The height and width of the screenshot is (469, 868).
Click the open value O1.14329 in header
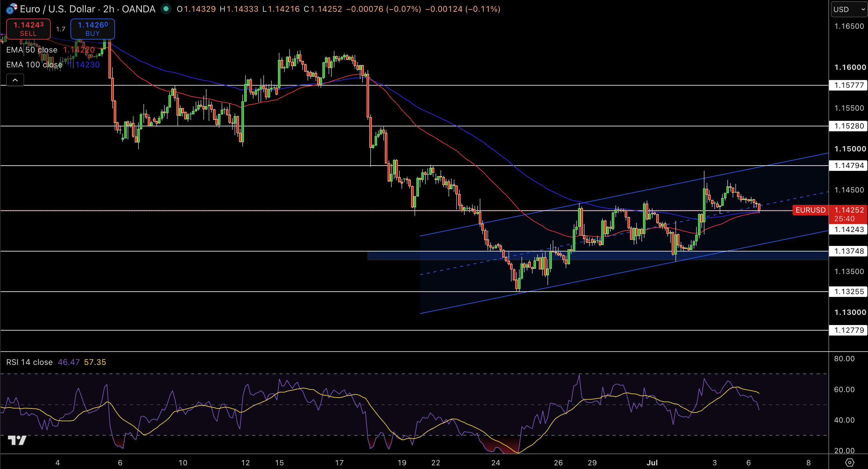(x=196, y=9)
